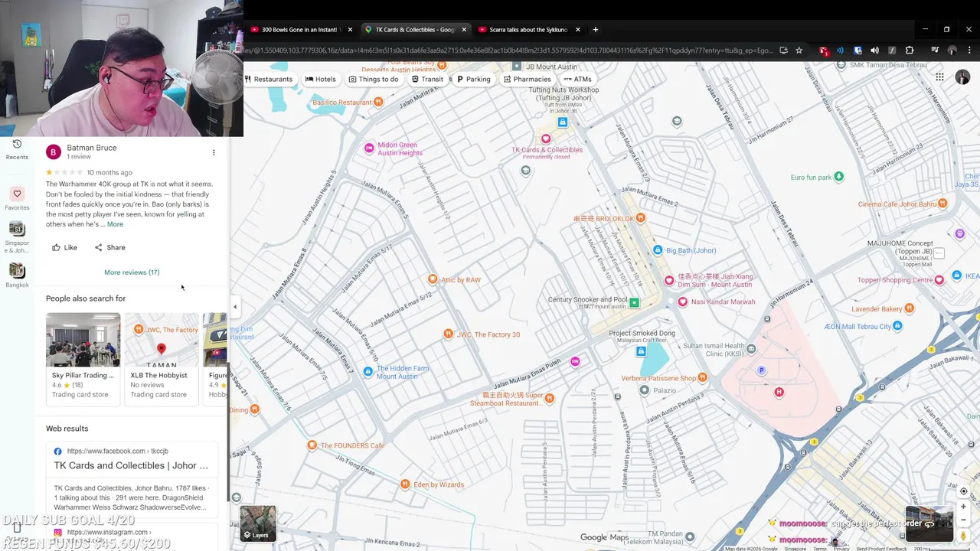Zoom out on the map with minus
This screenshot has height=551, width=980.
(964, 520)
